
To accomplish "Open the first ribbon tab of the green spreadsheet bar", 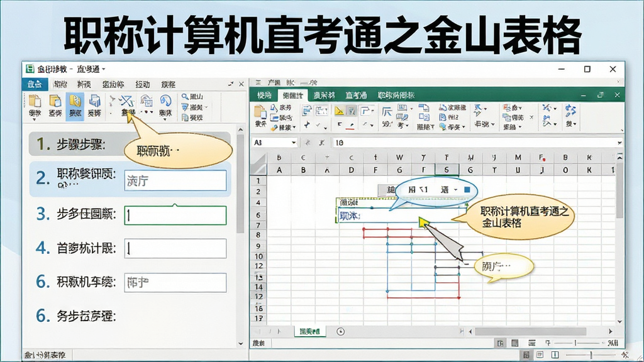I will coord(264,96).
